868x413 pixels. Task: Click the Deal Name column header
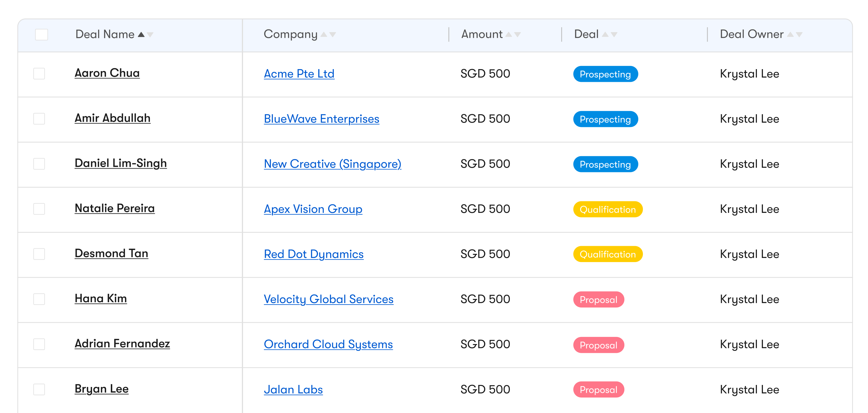pyautogui.click(x=105, y=34)
